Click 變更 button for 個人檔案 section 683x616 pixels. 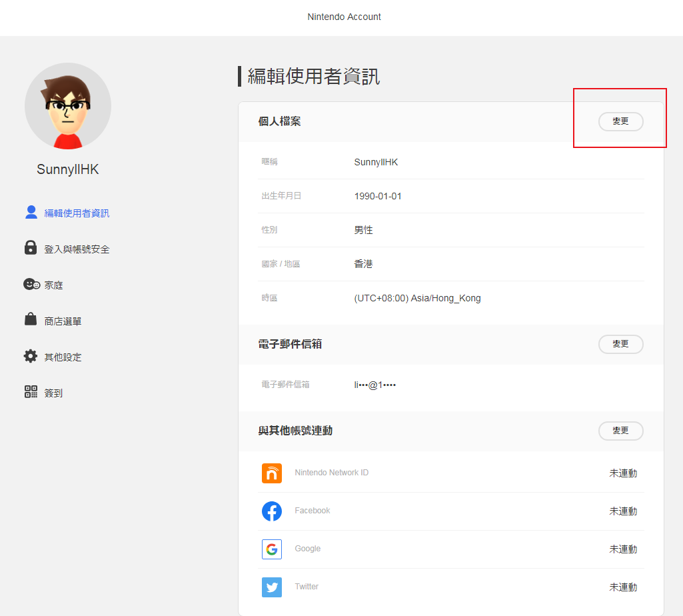621,121
